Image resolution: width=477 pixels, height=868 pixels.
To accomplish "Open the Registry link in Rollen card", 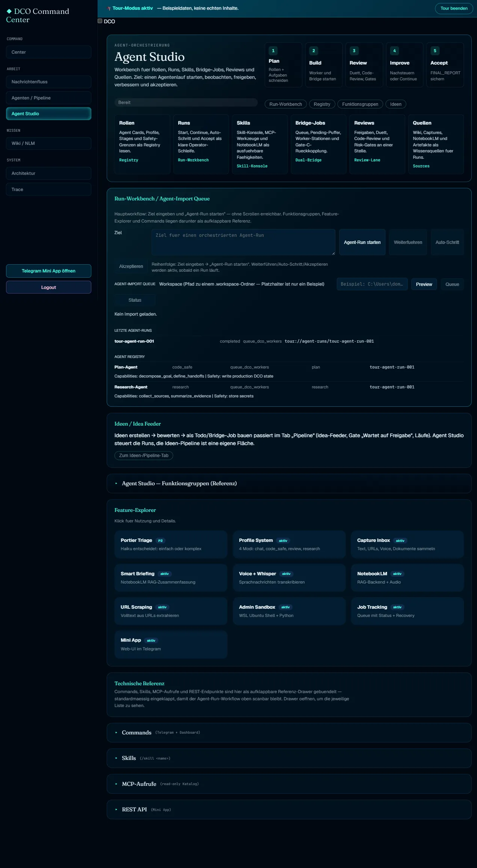I will (128, 160).
